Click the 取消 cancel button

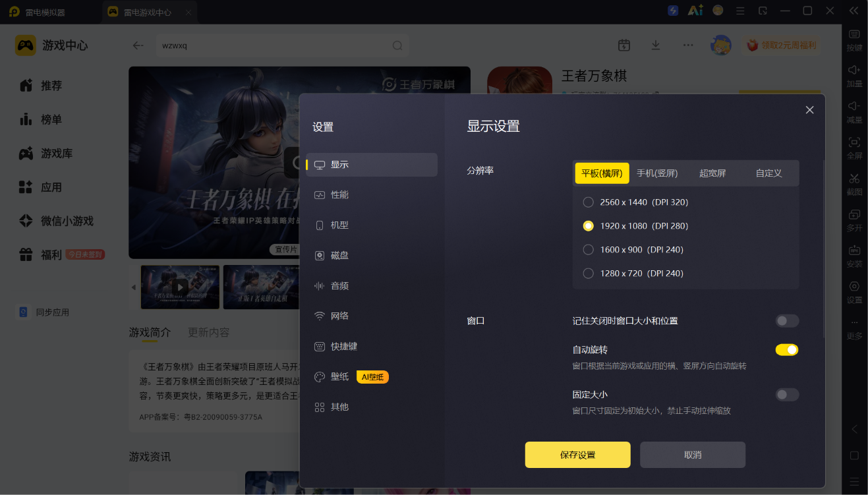(x=693, y=455)
